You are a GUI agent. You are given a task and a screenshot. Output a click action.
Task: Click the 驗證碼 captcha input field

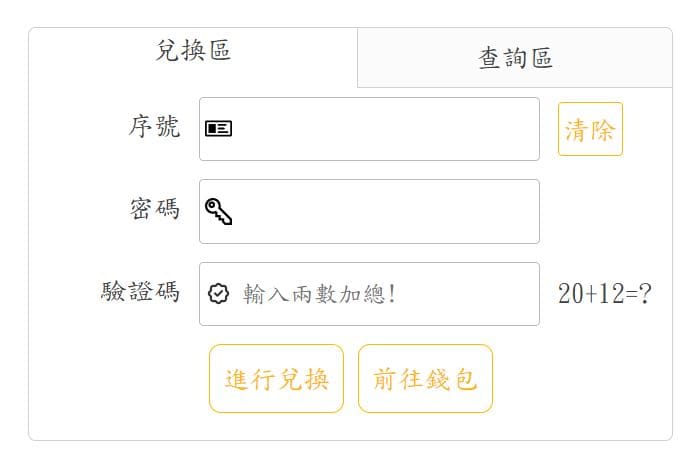click(369, 294)
